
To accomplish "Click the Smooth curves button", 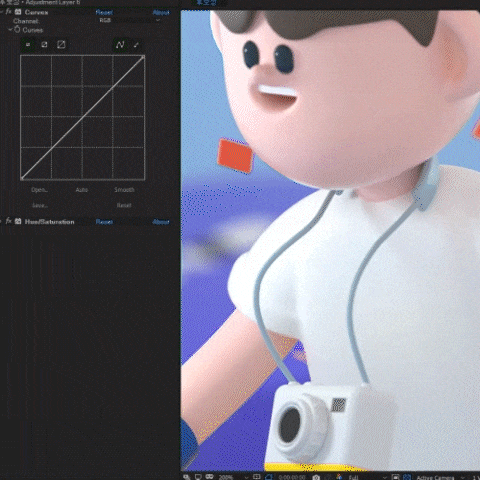I will pos(124,190).
